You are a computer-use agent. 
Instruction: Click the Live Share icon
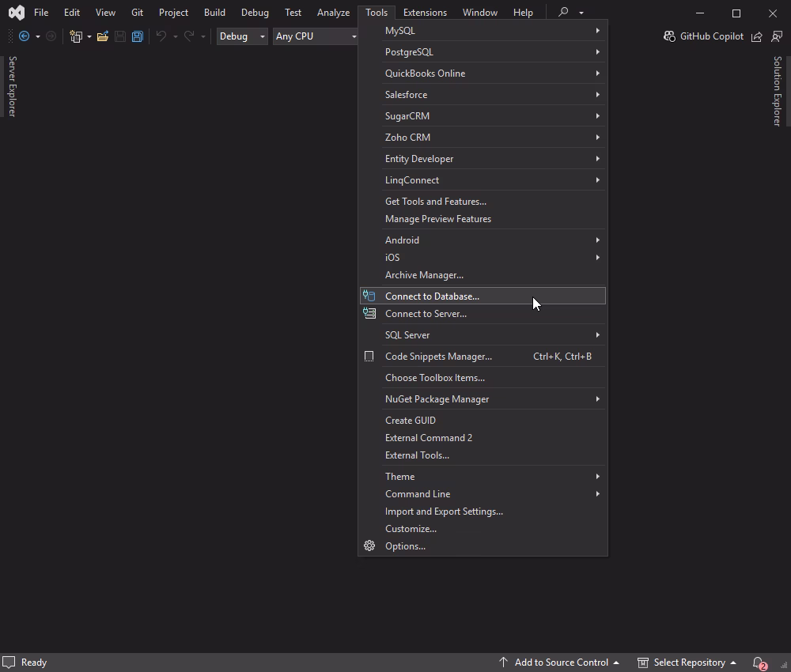(757, 36)
